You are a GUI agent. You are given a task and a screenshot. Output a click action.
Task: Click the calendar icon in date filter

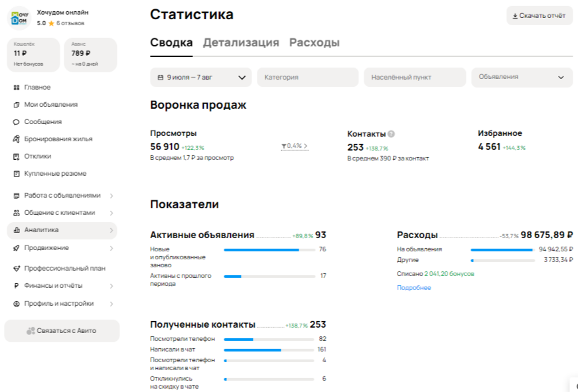(x=161, y=78)
